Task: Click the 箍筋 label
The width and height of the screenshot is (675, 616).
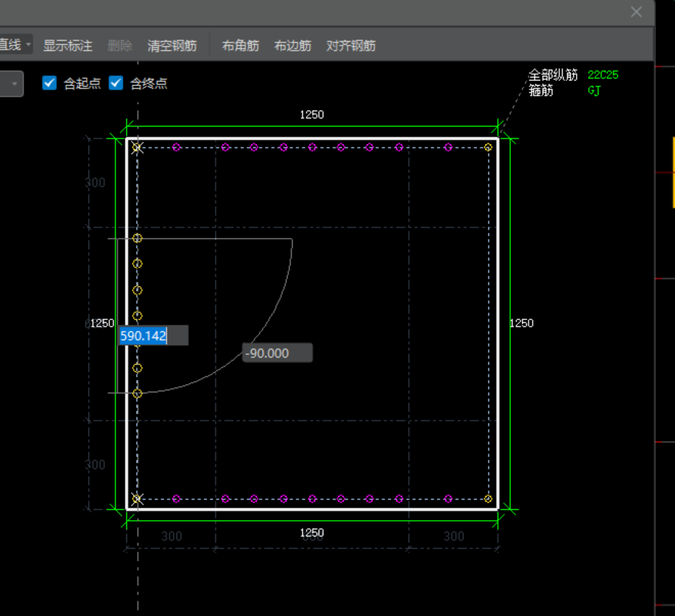Action: click(541, 91)
